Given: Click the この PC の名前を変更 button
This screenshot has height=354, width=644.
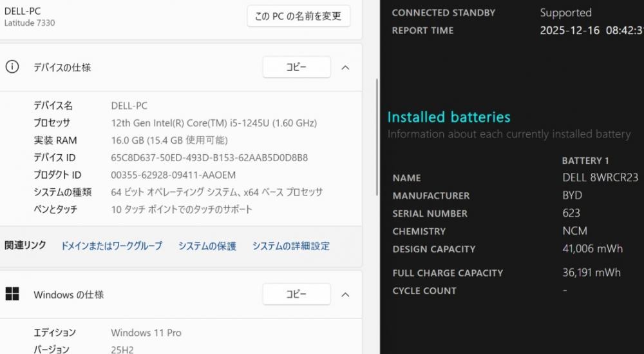Looking at the screenshot, I should 298,16.
